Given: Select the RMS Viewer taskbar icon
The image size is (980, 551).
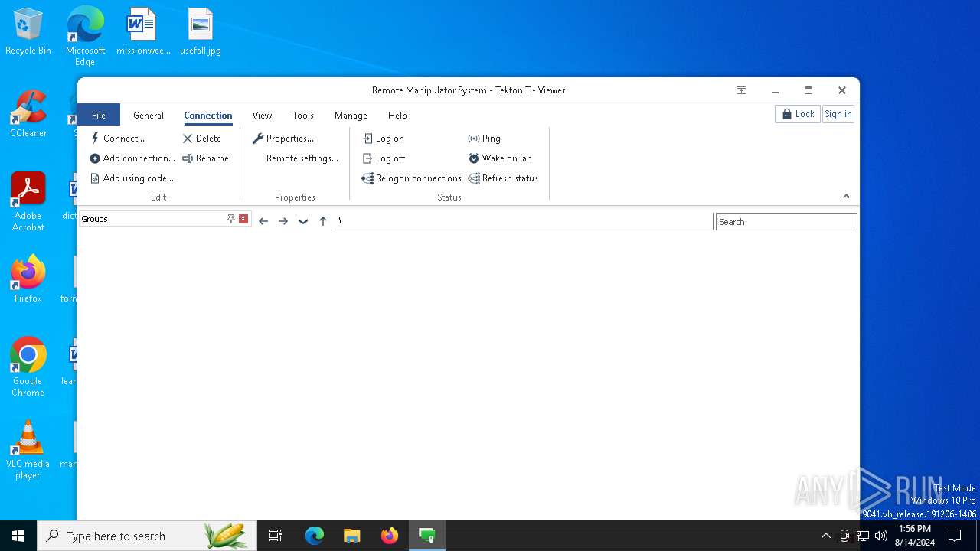Looking at the screenshot, I should click(427, 536).
